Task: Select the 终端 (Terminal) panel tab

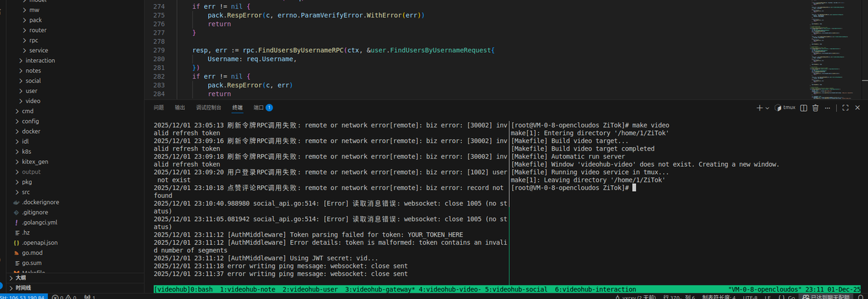Action: pyautogui.click(x=237, y=108)
